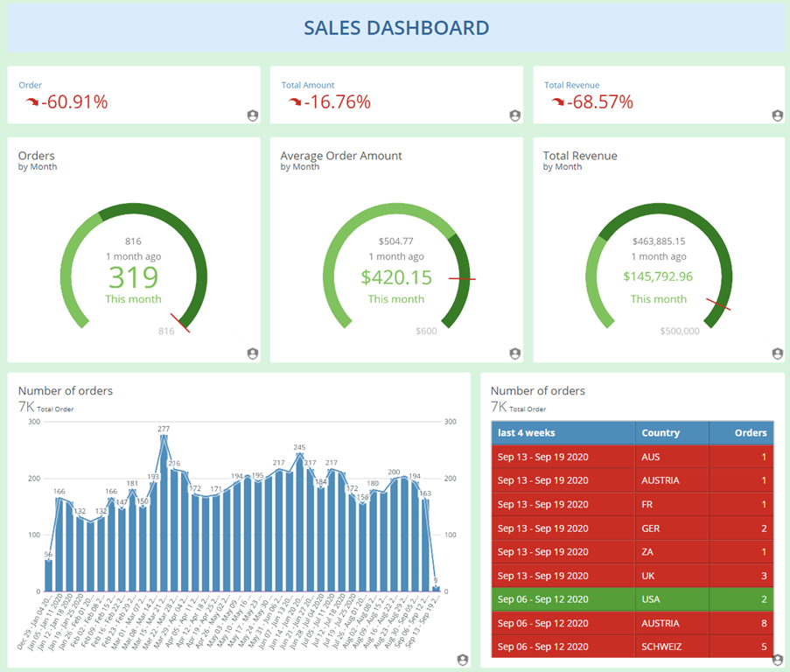Click the user icon on the Average Order Amount widget
The height and width of the screenshot is (672, 790).
514,353
